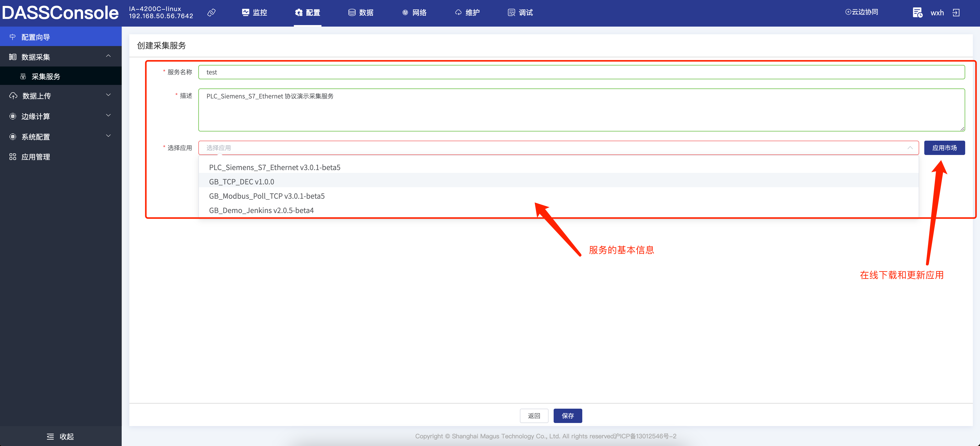980x446 pixels.
Task: Select GB_Modbus_Poll_TCP v3.0.1-beta5 option
Action: tap(559, 196)
